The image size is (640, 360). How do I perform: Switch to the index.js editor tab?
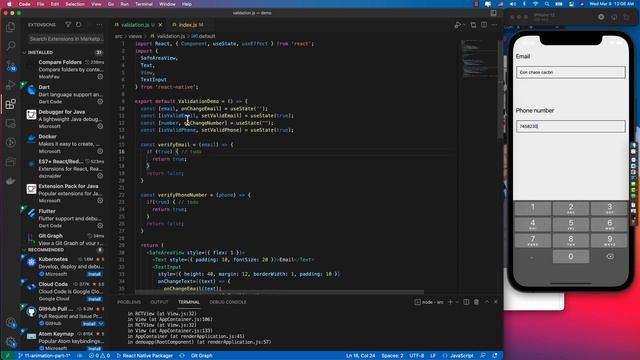click(x=188, y=25)
